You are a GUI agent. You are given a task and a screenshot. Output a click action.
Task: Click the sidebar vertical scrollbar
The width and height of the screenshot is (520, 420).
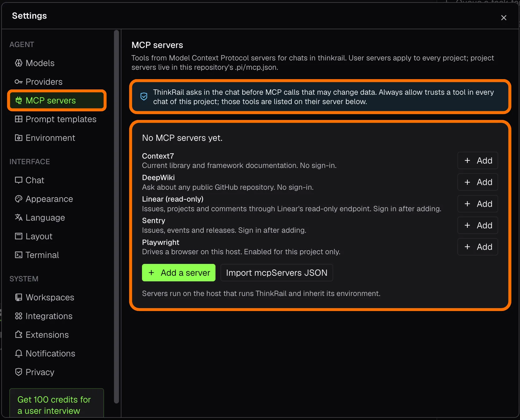pyautogui.click(x=116, y=217)
